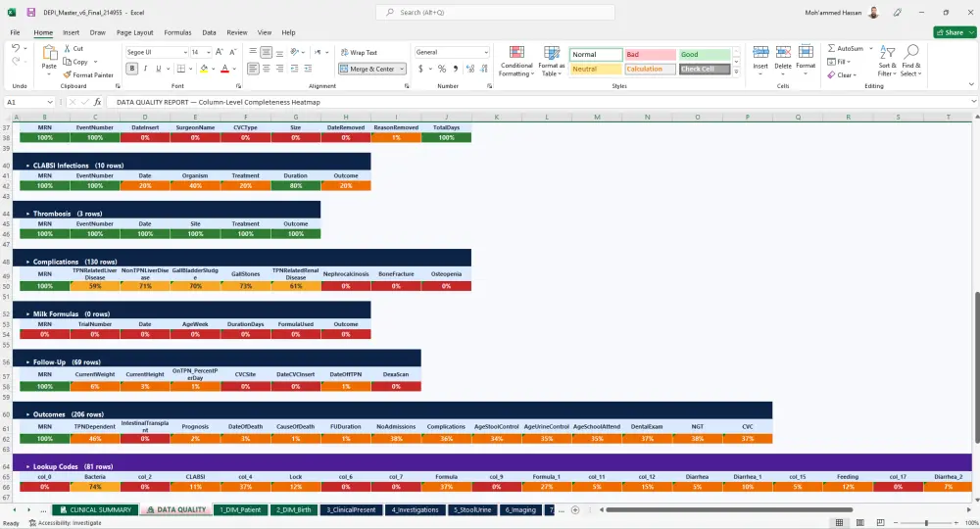980x529 pixels.
Task: Toggle Underline formatting
Action: 158,69
